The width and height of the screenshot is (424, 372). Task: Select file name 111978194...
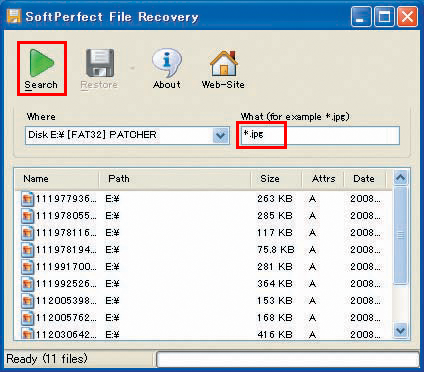66,250
